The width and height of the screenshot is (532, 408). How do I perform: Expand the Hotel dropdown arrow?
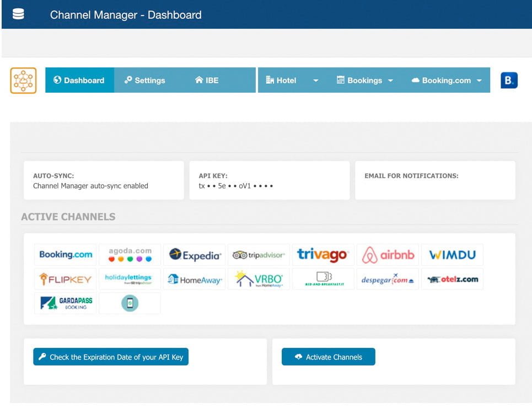coord(315,81)
